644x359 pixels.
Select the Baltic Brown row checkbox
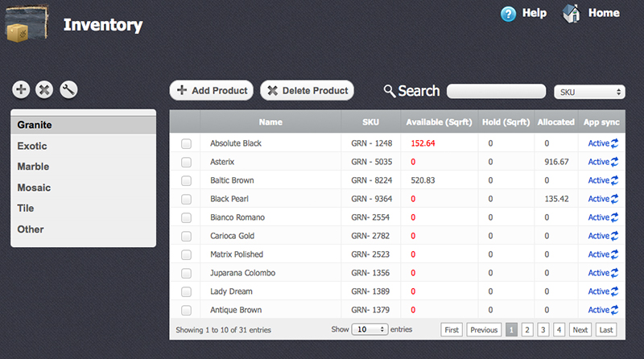(186, 180)
